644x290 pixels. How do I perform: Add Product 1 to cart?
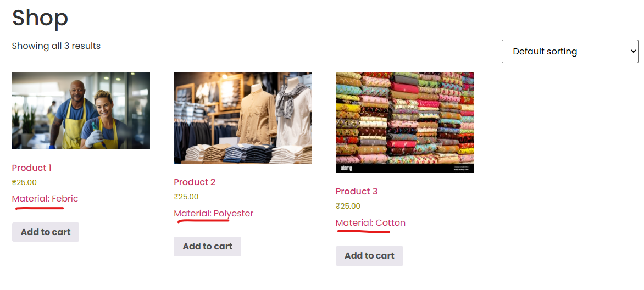[46, 232]
